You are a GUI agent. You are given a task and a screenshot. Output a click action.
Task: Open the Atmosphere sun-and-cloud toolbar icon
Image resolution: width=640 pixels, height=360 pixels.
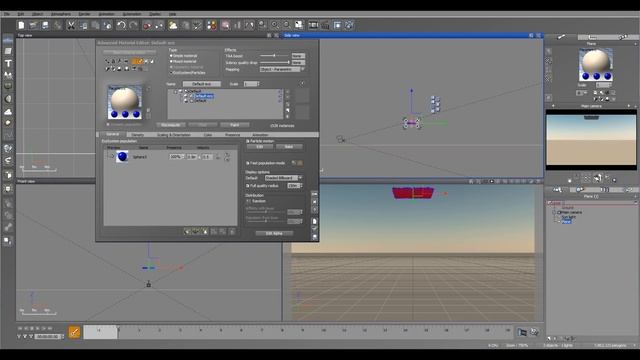(x=173, y=25)
